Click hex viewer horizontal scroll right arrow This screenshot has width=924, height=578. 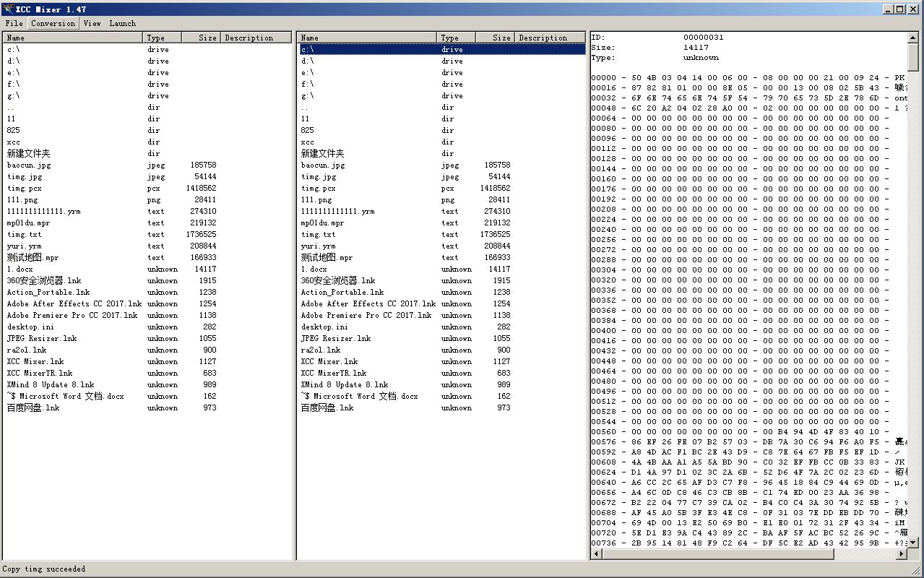tap(902, 553)
